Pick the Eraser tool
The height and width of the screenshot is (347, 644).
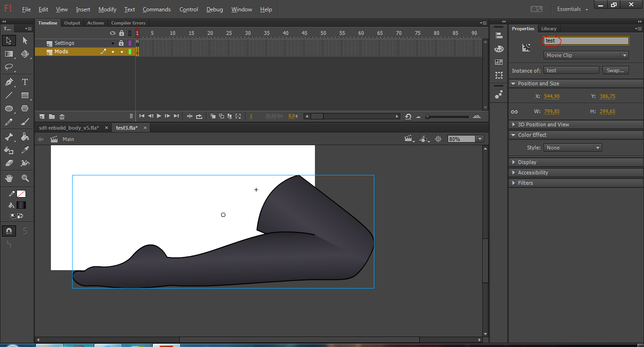(x=8, y=163)
